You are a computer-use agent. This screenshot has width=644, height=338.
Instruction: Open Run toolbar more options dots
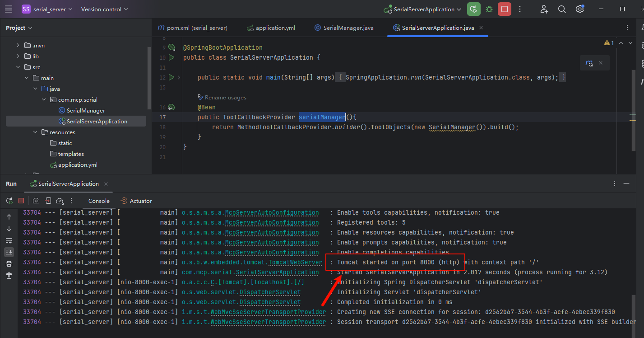[71, 201]
